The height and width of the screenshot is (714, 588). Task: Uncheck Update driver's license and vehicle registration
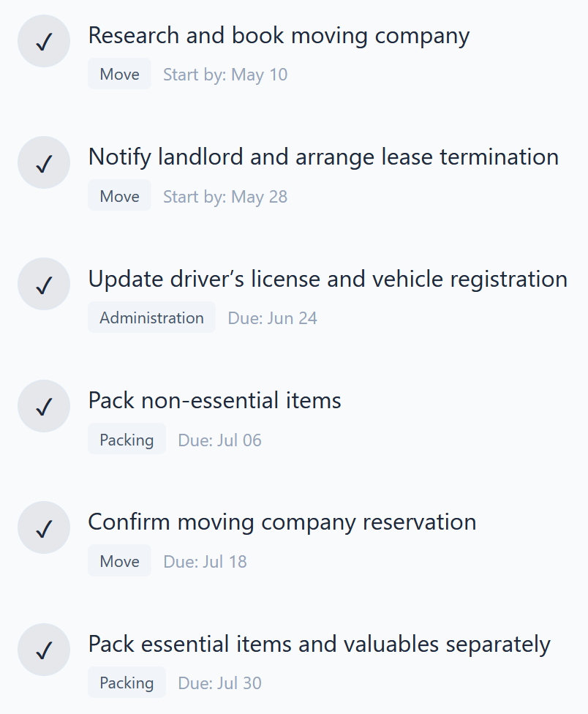pos(43,284)
